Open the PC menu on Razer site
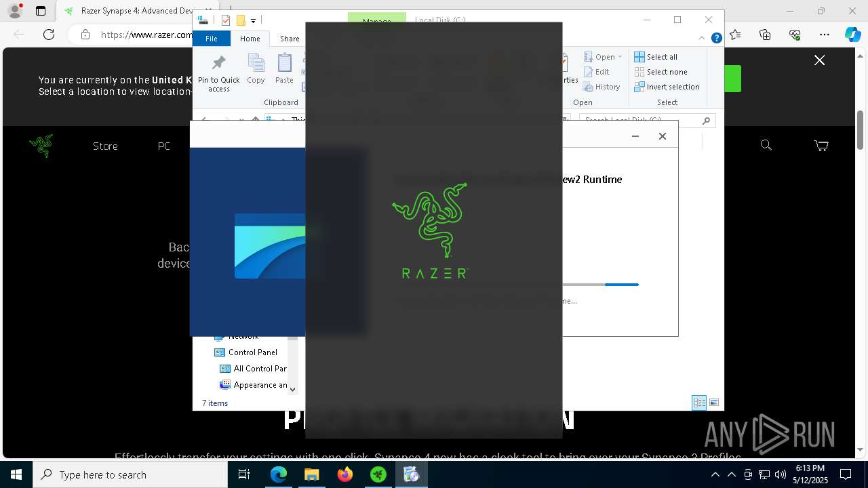Image resolution: width=868 pixels, height=488 pixels. pyautogui.click(x=164, y=146)
